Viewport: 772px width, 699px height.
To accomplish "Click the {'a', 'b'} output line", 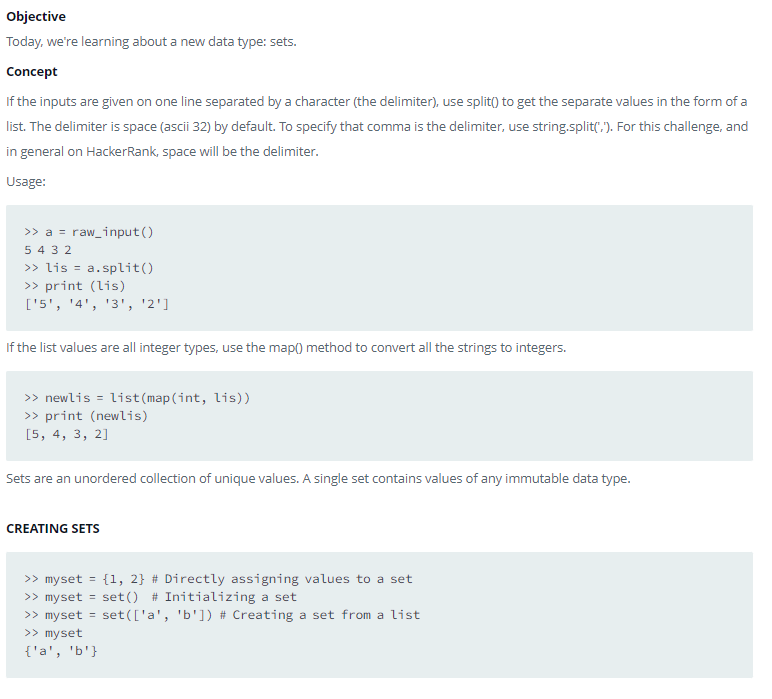I will pyautogui.click(x=61, y=651).
